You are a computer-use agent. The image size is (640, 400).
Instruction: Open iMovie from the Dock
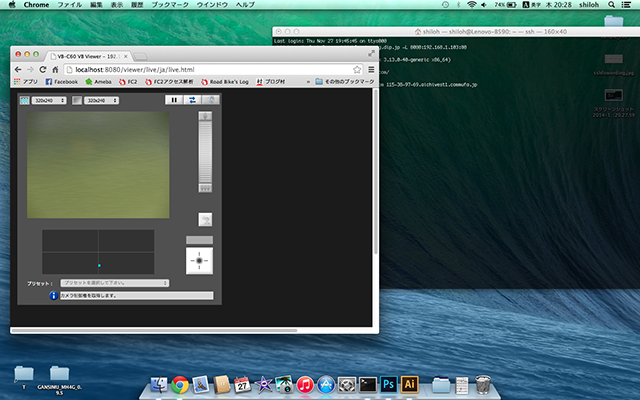pos(263,384)
